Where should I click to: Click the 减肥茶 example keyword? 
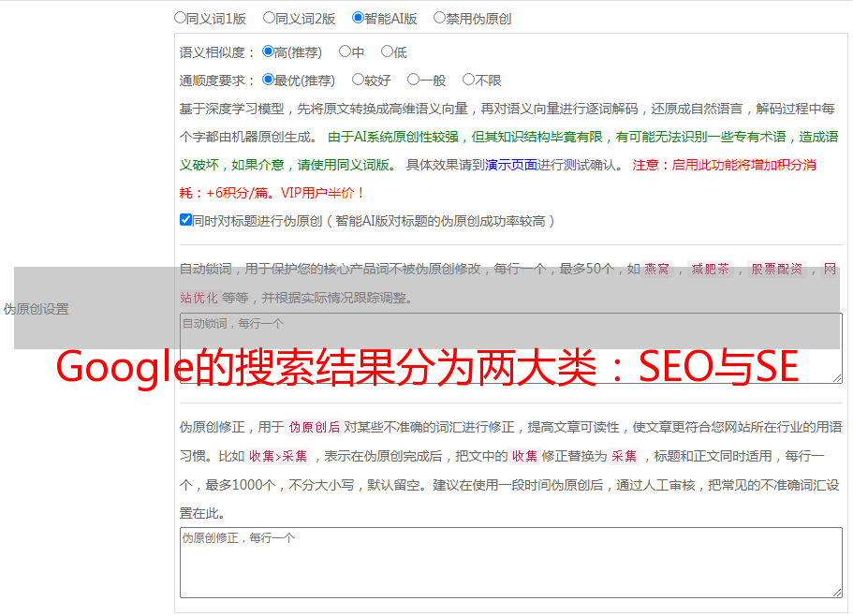710,269
